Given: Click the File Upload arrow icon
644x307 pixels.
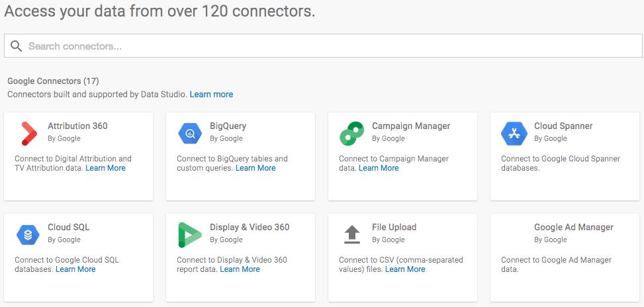Looking at the screenshot, I should [x=352, y=234].
